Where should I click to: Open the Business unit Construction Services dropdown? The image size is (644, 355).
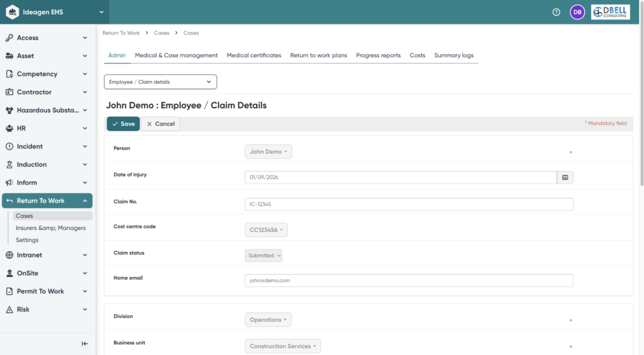pyautogui.click(x=282, y=346)
